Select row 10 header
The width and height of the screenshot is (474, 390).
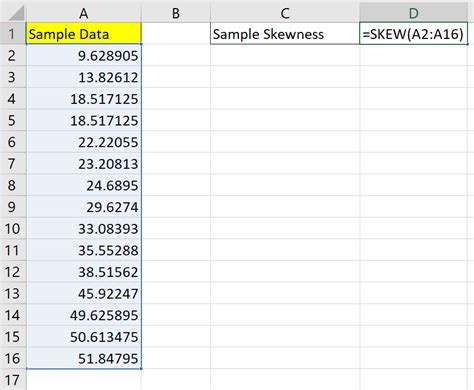(x=13, y=229)
